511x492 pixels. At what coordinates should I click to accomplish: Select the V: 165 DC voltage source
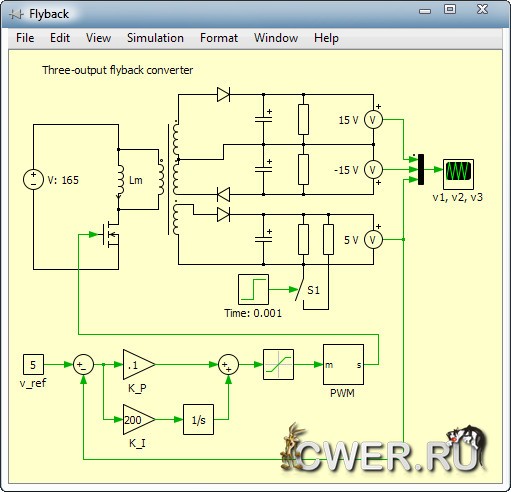click(x=33, y=179)
